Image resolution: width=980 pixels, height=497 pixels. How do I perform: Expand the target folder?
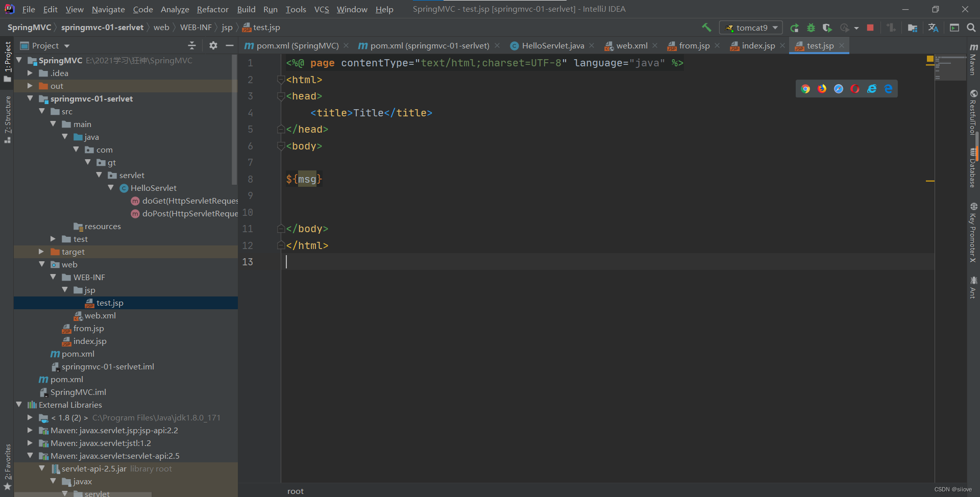coord(41,252)
